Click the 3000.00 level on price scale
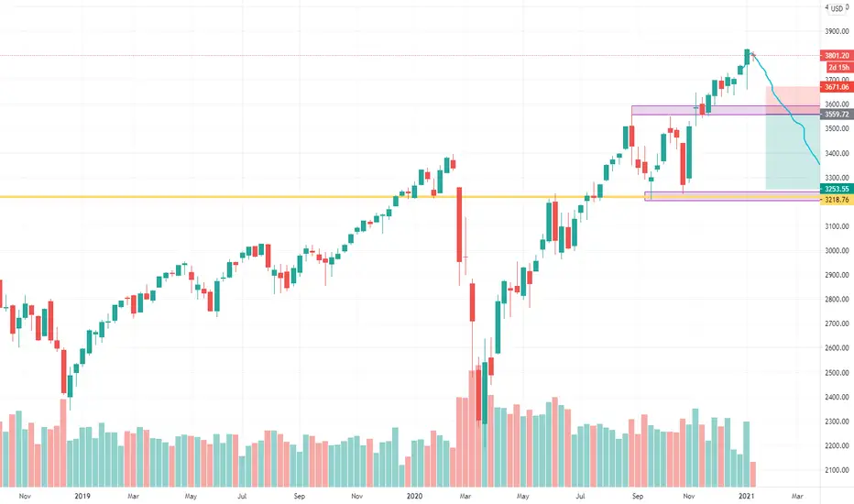854x504 pixels. point(837,251)
